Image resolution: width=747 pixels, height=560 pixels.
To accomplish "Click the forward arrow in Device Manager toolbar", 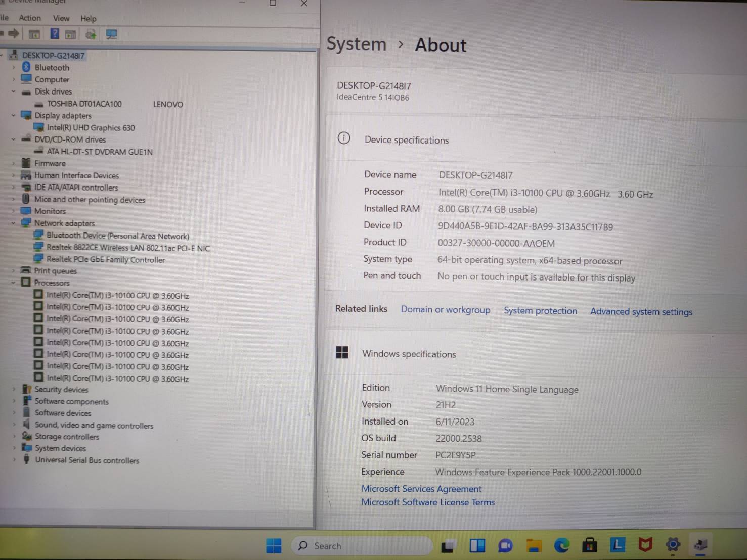I will pos(14,34).
